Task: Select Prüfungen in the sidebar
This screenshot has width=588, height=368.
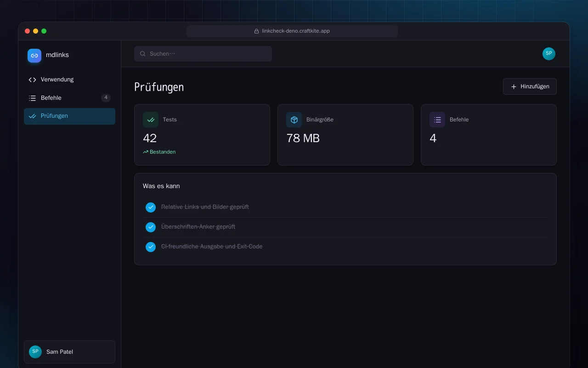Action: click(x=69, y=116)
